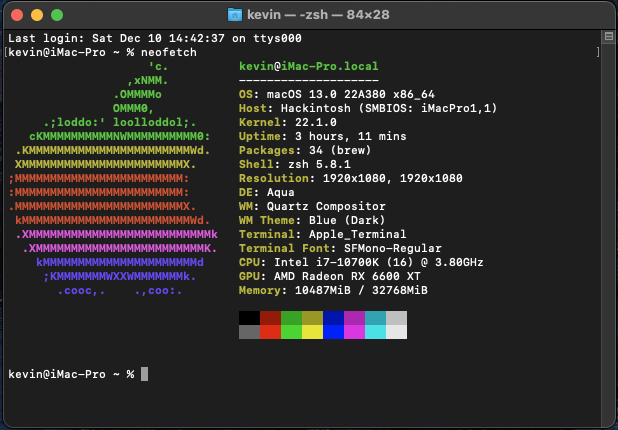Click the 'OS: macOS 13.0 22A380' line
The height and width of the screenshot is (430, 618).
[x=337, y=95]
